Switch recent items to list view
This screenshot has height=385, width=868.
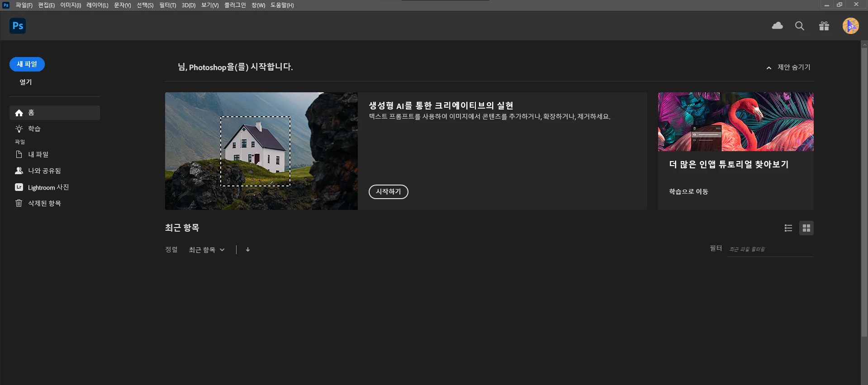point(788,228)
